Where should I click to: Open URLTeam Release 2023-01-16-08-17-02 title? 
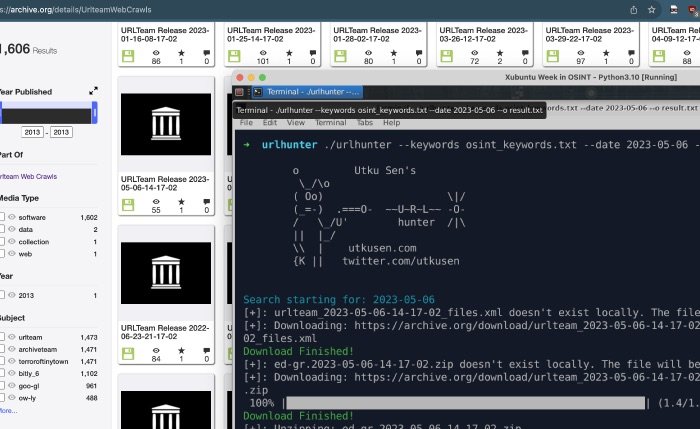[165, 34]
